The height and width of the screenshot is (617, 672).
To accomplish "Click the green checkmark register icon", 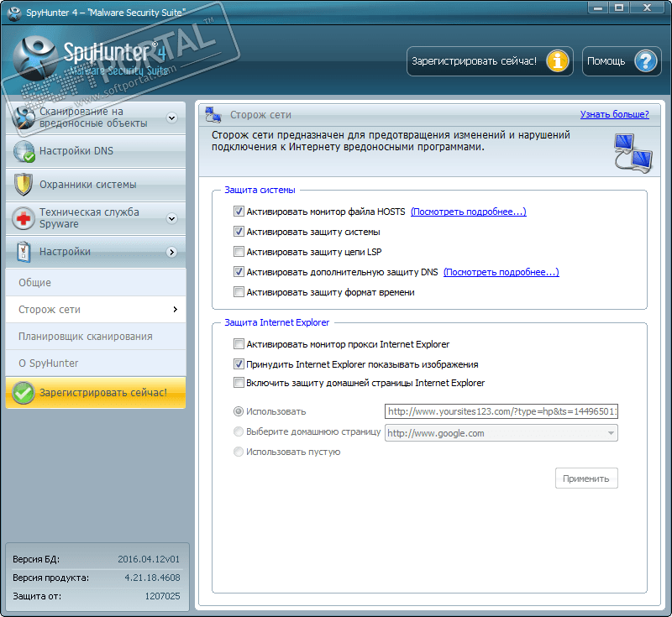I will click(24, 393).
